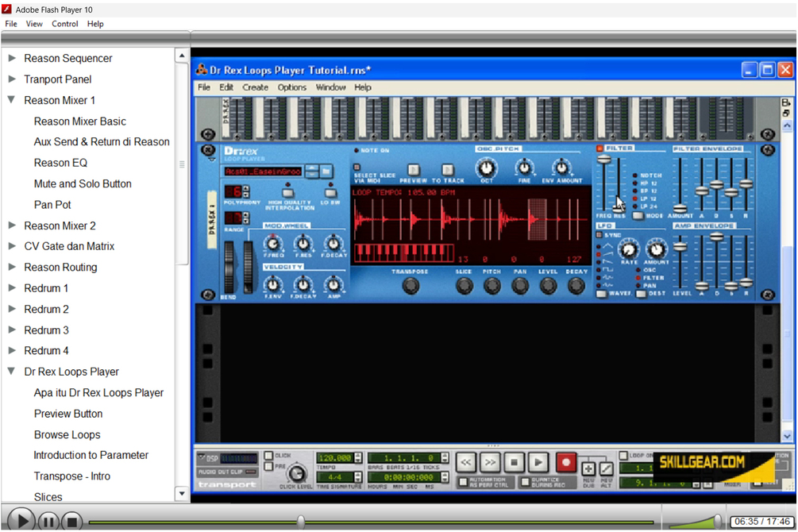Open the Browse Loops lesson

(67, 435)
